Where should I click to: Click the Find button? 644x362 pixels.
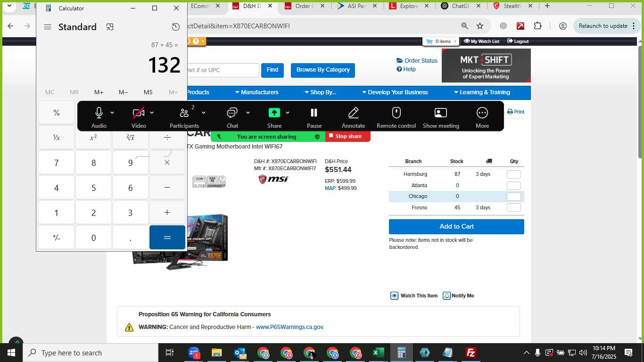272,70
